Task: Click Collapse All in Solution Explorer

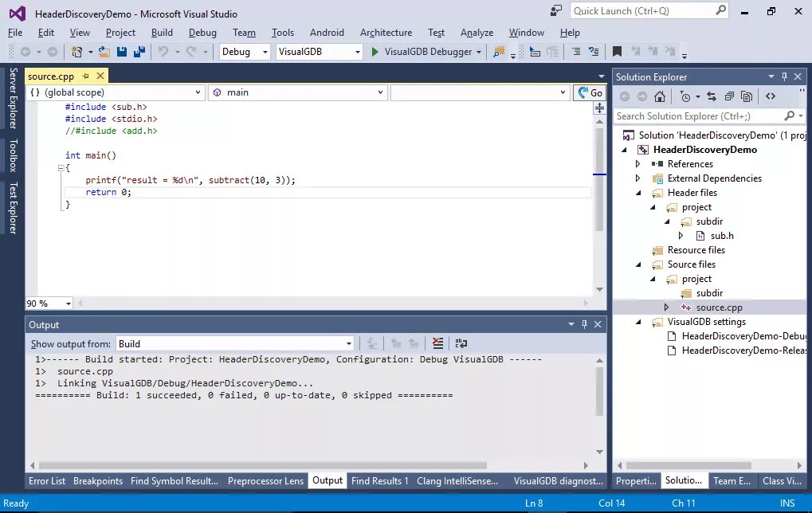Action: pyautogui.click(x=729, y=96)
